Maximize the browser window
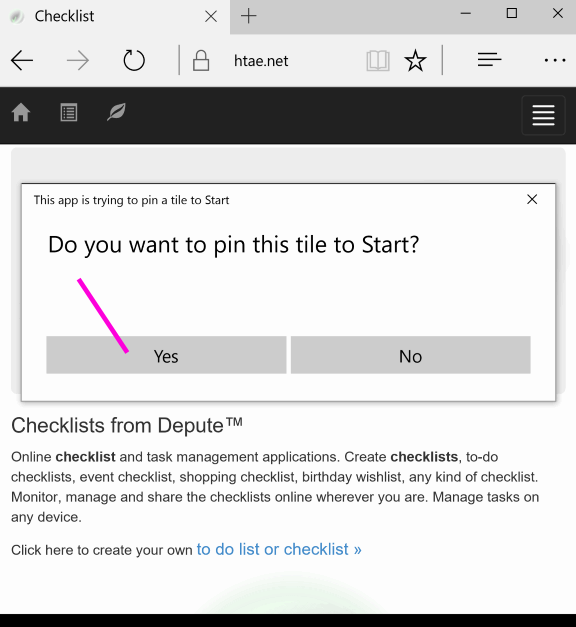The image size is (576, 627). tap(512, 13)
